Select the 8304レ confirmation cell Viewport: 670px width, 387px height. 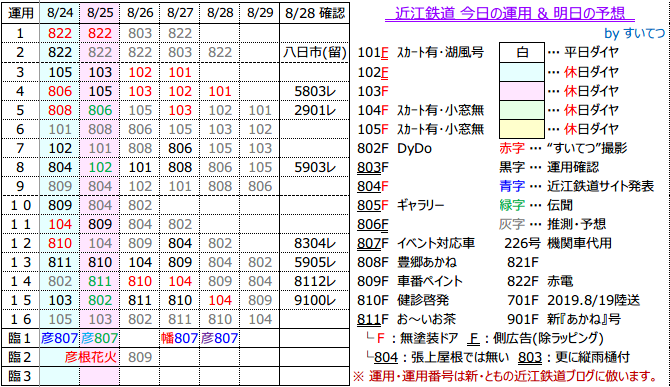tap(314, 243)
